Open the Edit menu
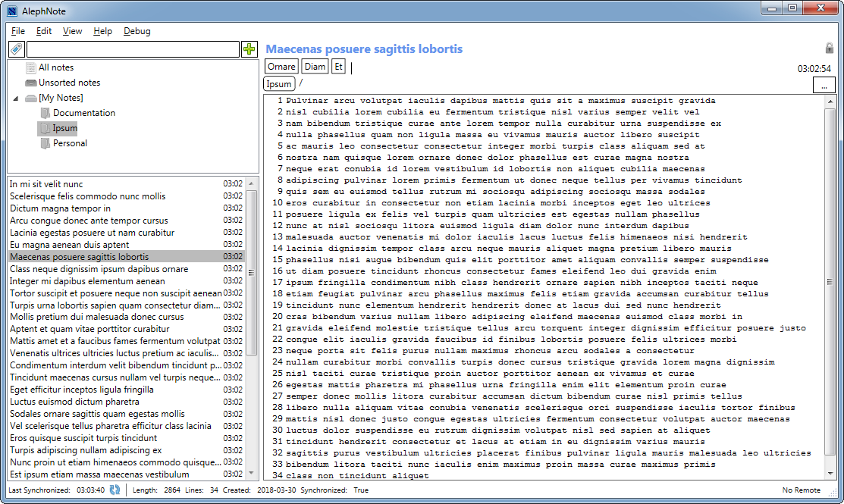The height and width of the screenshot is (504, 844). [x=43, y=31]
